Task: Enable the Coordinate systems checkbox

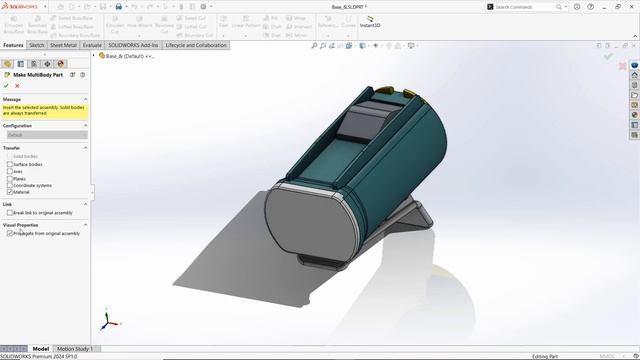Action: 9,185
